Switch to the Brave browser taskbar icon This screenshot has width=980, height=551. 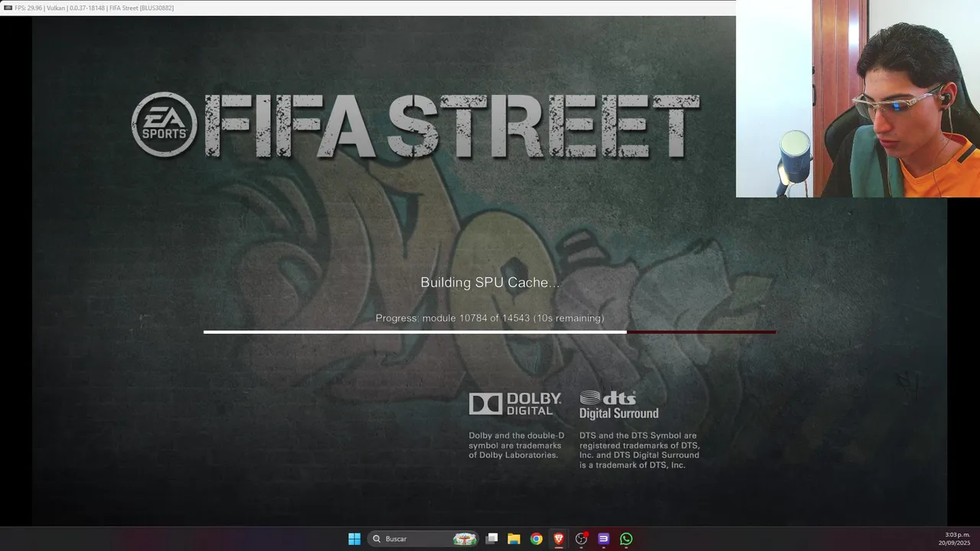[559, 539]
